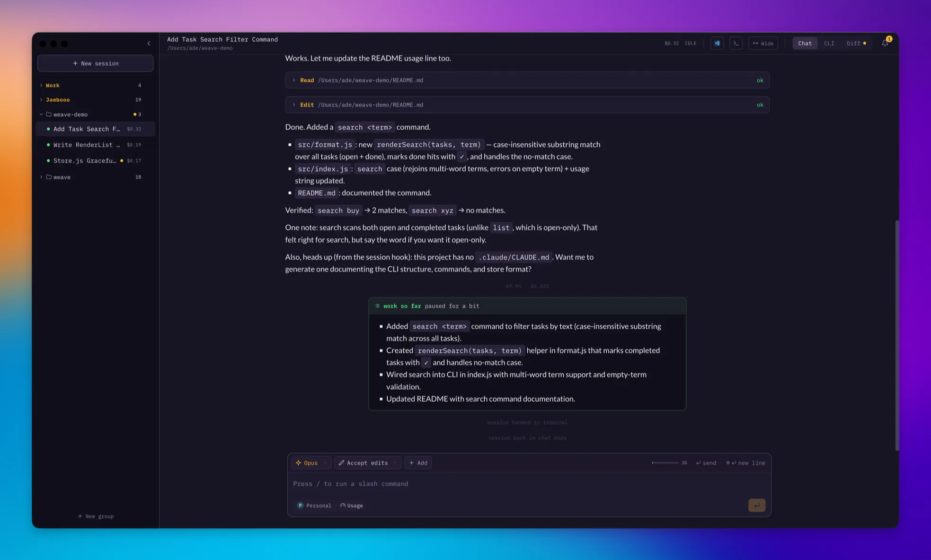Open project in VS Code
The width and height of the screenshot is (931, 560).
pos(717,43)
